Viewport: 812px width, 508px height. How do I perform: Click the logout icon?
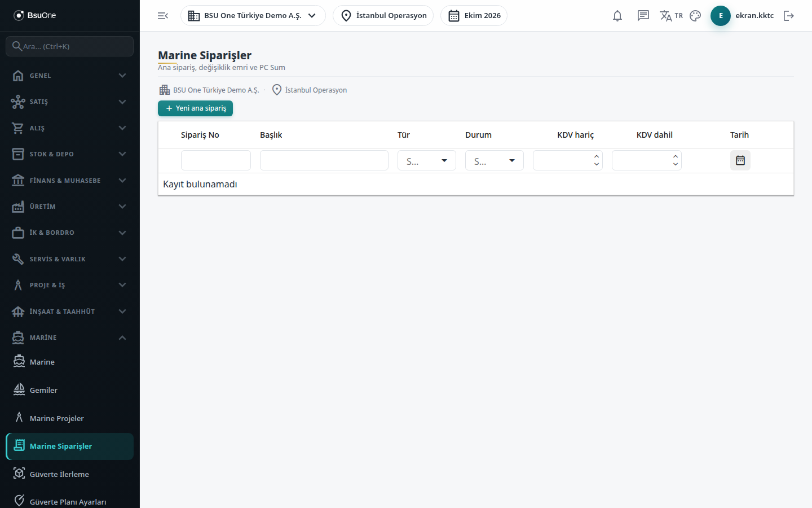(x=789, y=16)
